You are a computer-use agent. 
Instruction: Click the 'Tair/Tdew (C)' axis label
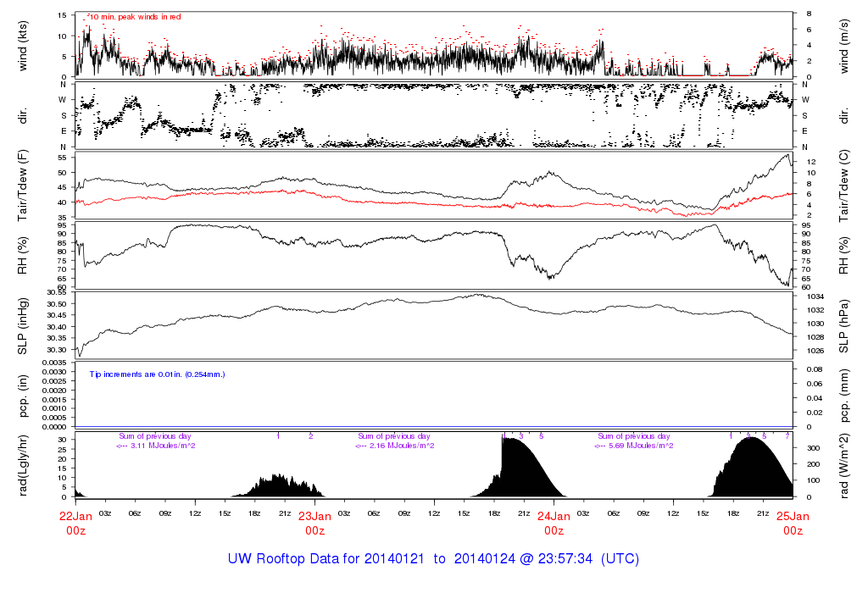coord(844,185)
